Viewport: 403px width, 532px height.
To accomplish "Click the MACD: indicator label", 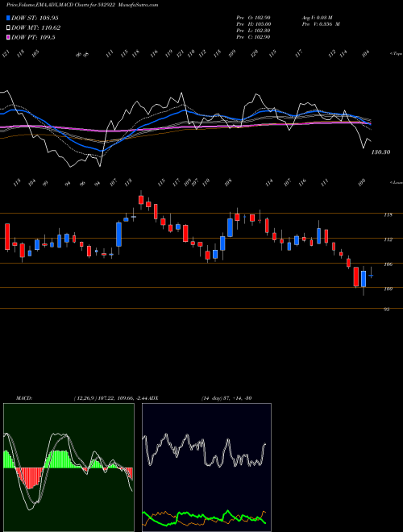I will pos(24,398).
